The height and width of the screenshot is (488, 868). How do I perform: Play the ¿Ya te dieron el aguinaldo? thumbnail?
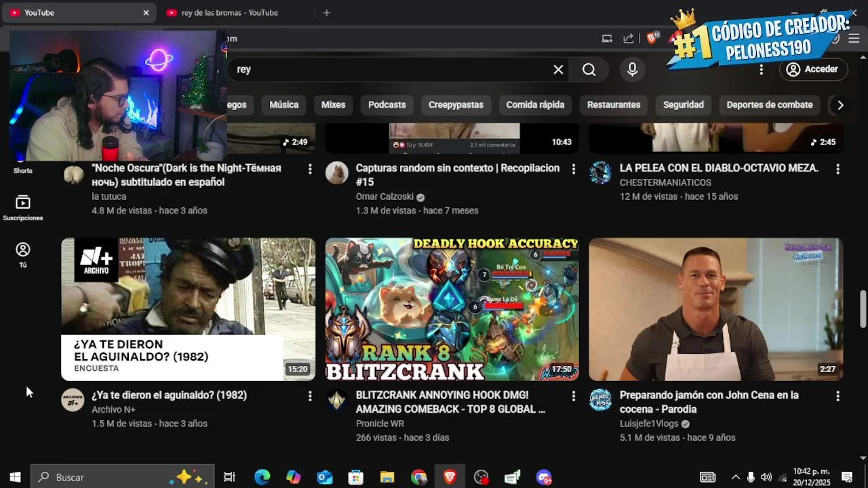pos(188,309)
